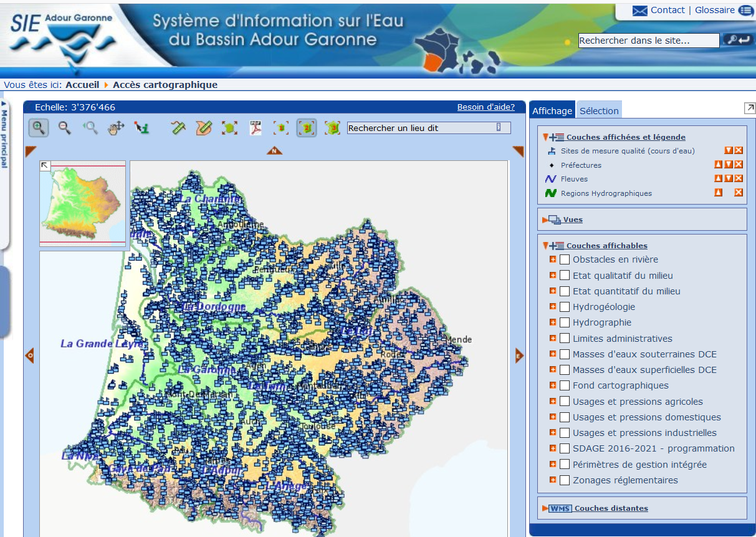The height and width of the screenshot is (537, 756).
Task: Select the ruler distance measurement tool
Action: point(178,128)
